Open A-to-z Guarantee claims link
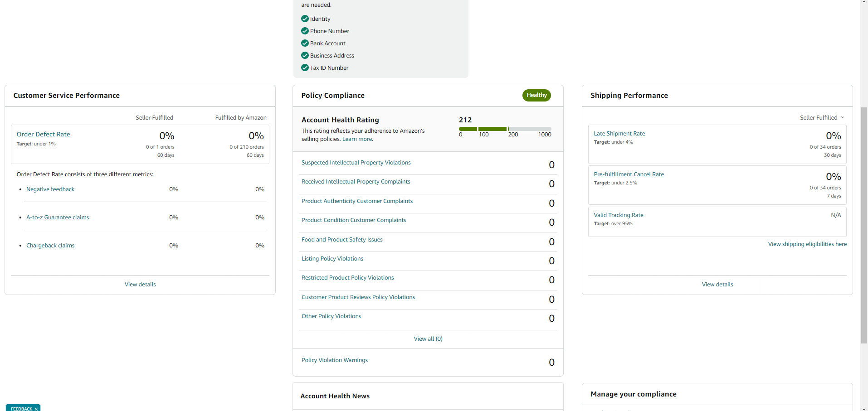868x411 pixels. (x=58, y=217)
